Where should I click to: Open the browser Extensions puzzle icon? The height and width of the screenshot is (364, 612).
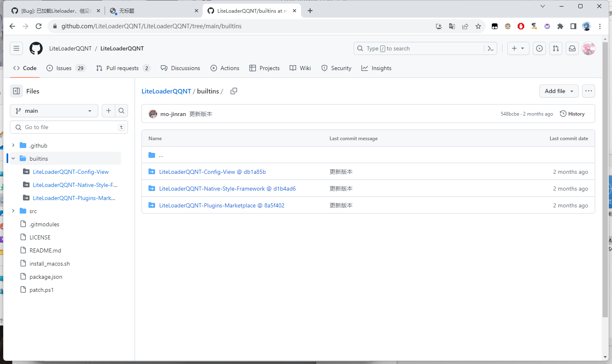pos(560,26)
